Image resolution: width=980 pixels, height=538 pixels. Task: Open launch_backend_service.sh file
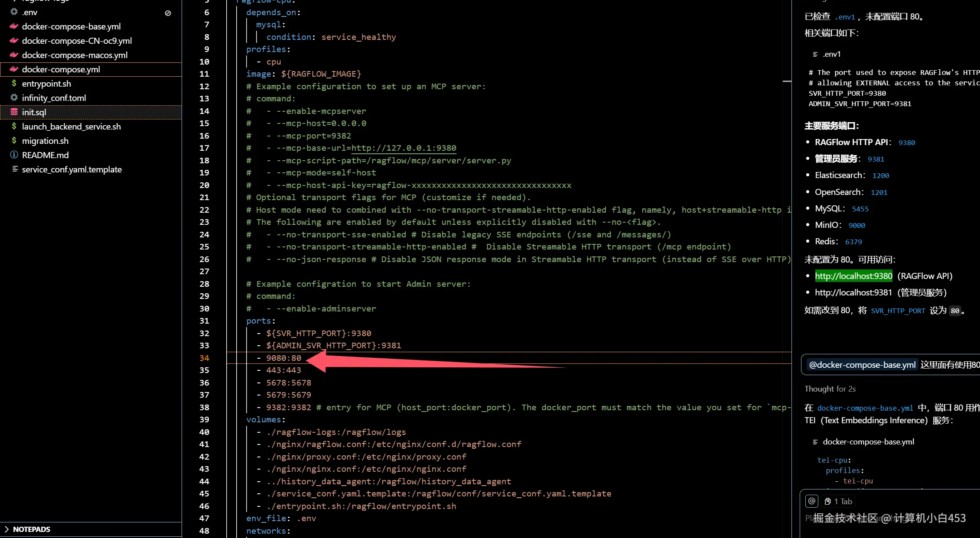tap(71, 126)
